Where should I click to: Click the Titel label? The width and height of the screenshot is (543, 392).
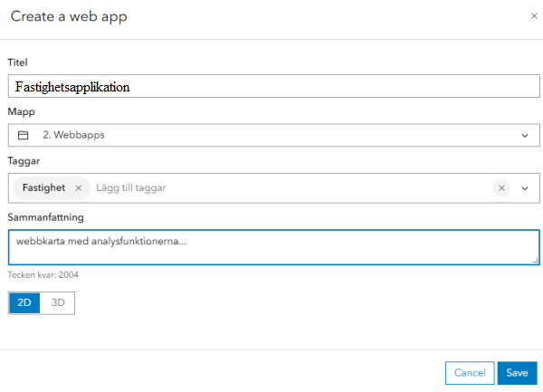[x=18, y=62]
